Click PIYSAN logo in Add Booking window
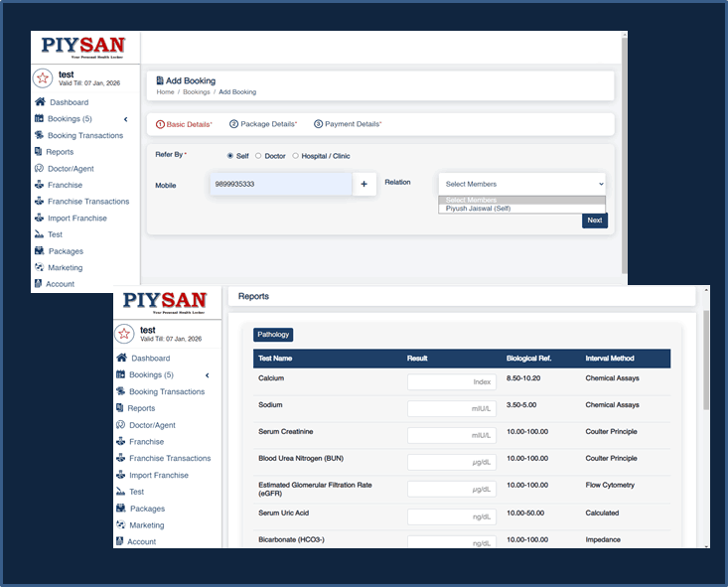The image size is (728, 587). [x=83, y=47]
